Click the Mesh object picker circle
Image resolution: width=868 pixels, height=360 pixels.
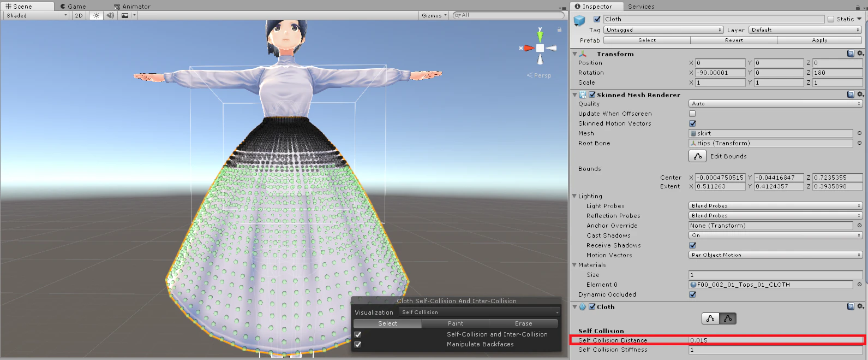859,133
